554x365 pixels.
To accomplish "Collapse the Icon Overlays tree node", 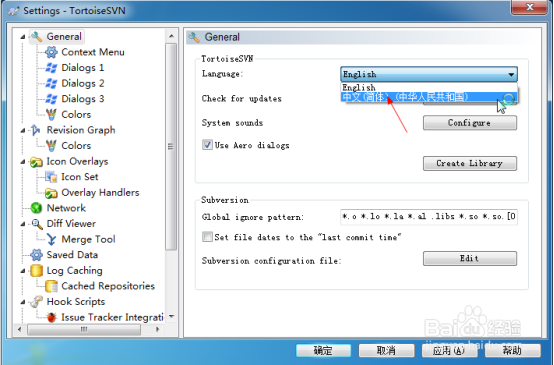I will [x=23, y=162].
